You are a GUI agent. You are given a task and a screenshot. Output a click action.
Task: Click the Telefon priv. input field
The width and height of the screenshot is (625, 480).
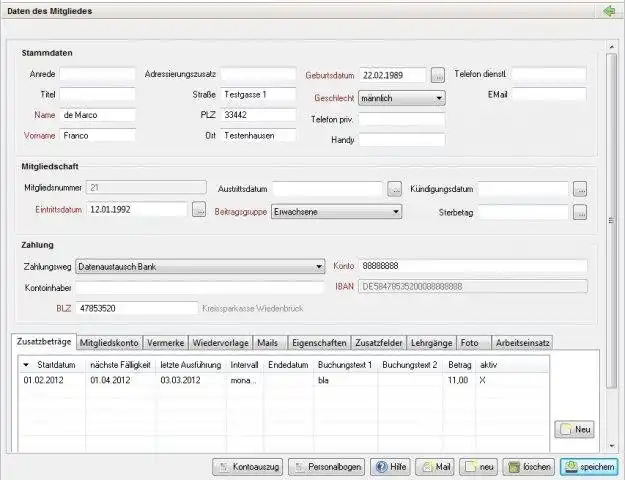pos(402,119)
